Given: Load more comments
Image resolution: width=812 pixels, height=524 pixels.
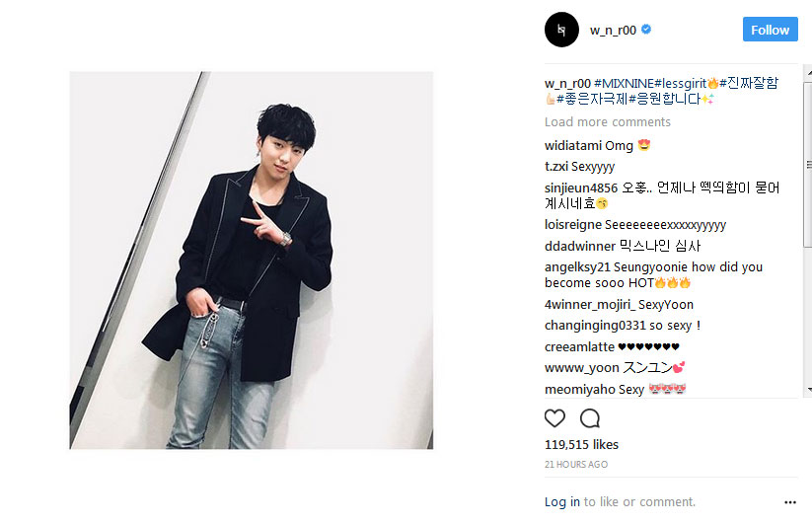Looking at the screenshot, I should coord(608,122).
